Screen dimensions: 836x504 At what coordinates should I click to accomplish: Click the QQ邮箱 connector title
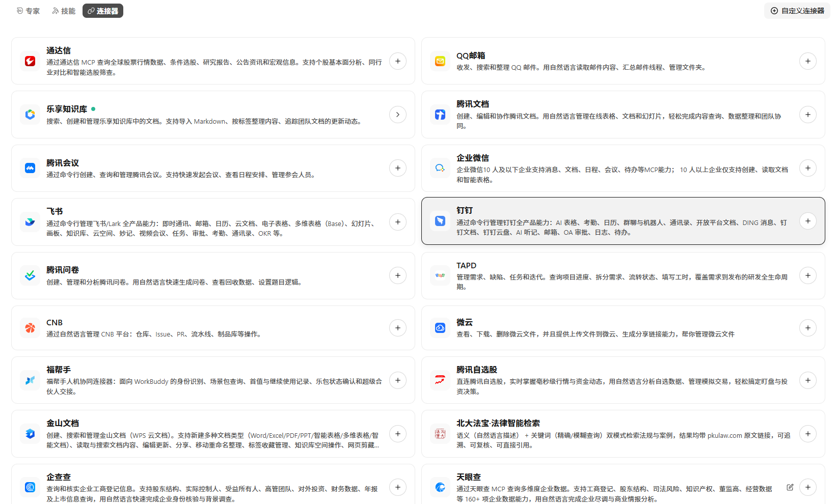[x=471, y=55]
